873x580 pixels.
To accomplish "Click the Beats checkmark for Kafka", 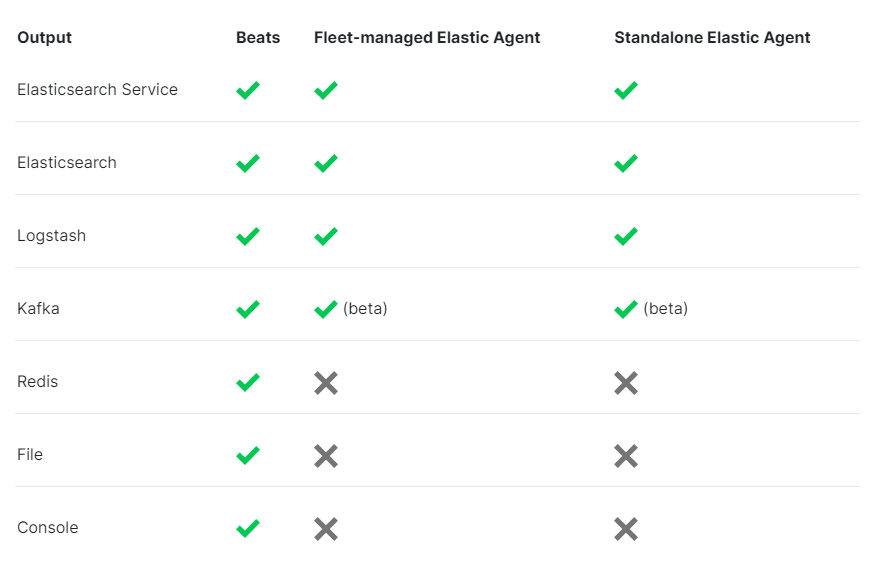I will 248,310.
